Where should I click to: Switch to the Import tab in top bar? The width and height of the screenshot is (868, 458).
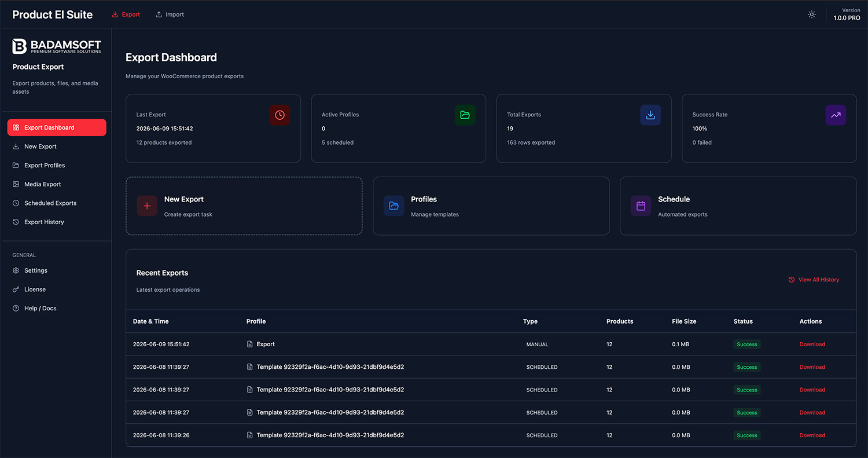click(x=170, y=14)
